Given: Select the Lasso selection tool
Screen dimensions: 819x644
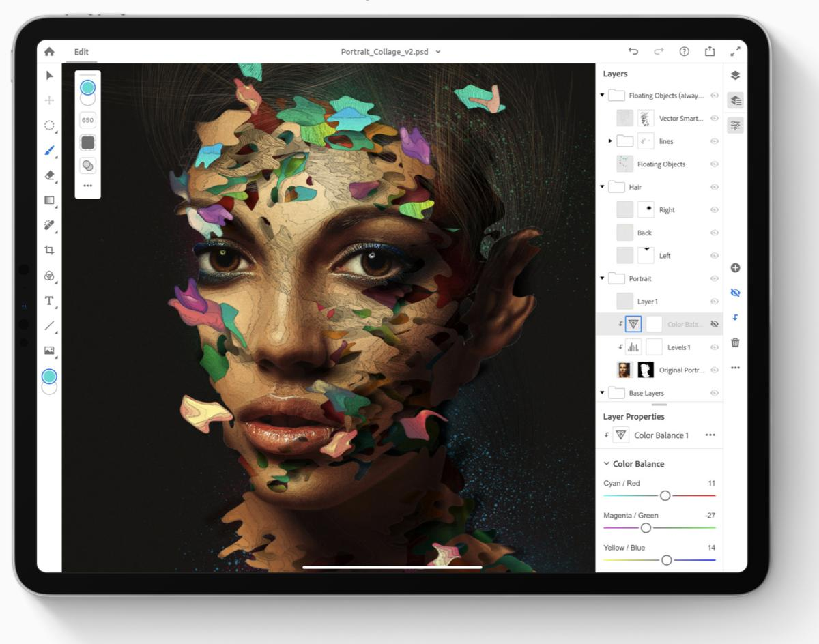Looking at the screenshot, I should pyautogui.click(x=49, y=126).
